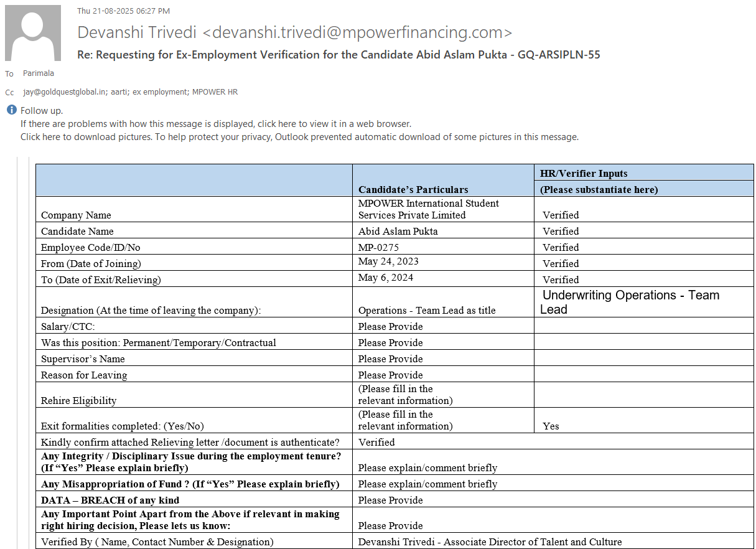Click empty HR input for Supervisor's Name
756x549 pixels.
(x=643, y=358)
